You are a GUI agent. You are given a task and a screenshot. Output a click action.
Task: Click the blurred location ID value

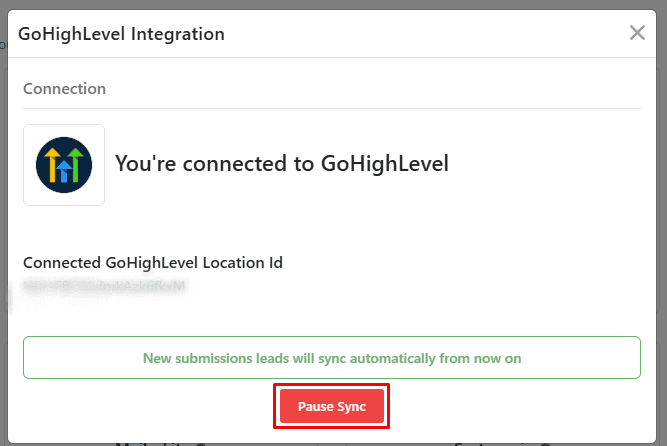(x=105, y=286)
